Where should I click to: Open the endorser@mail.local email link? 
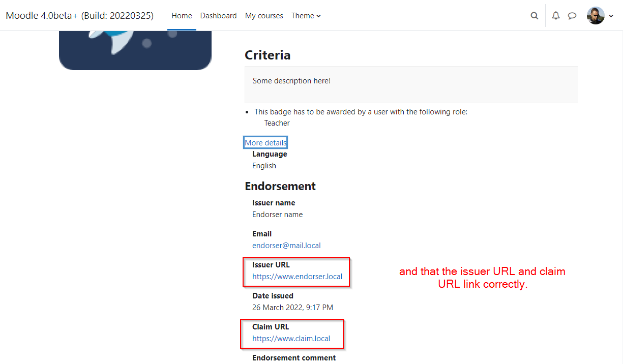286,245
